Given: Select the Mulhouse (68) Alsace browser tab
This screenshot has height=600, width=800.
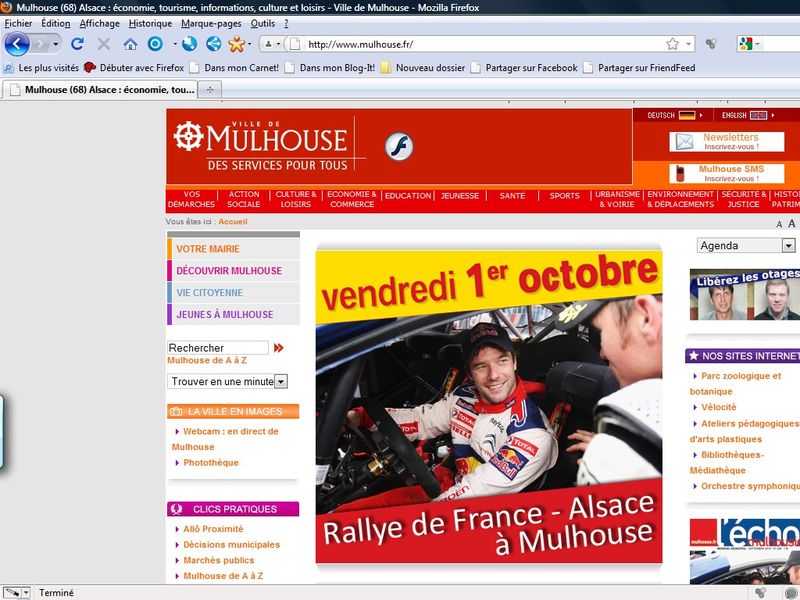Looking at the screenshot, I should click(x=100, y=90).
